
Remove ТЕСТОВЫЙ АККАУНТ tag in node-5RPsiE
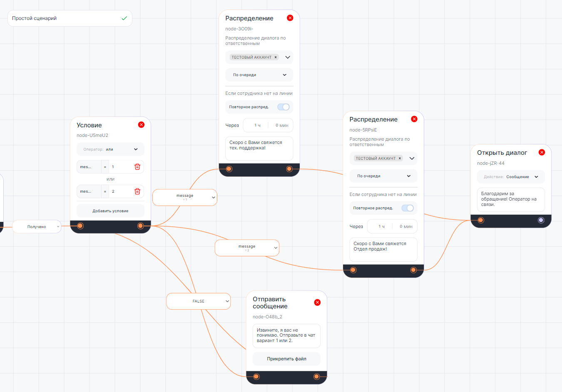coord(400,159)
